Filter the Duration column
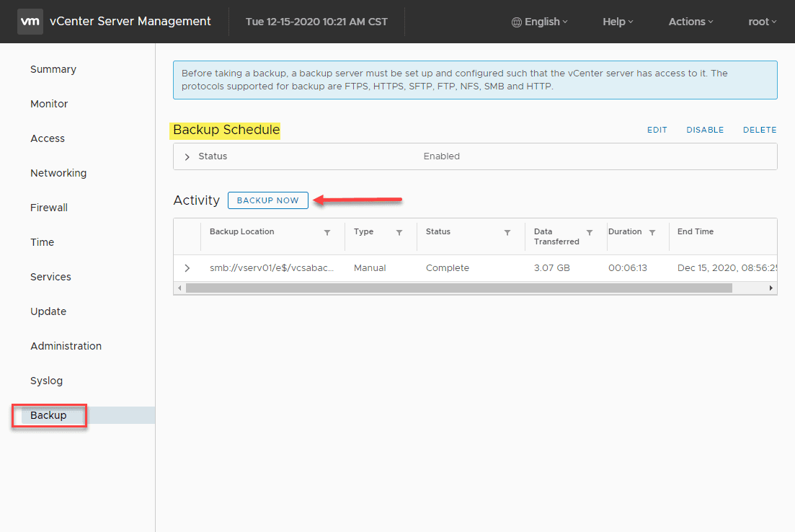Screen dimensions: 795x532 (x=652, y=232)
